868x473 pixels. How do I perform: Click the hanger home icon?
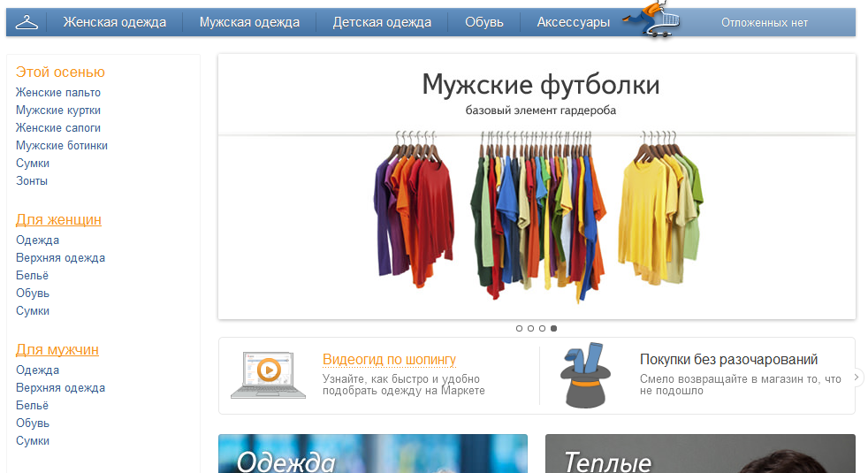coord(27,22)
